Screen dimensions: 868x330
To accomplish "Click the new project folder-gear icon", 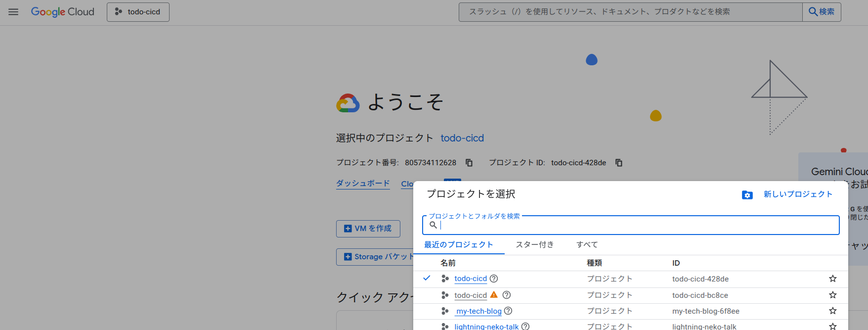I will click(x=747, y=195).
